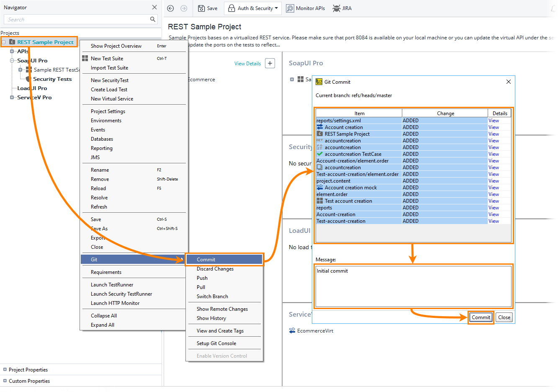The width and height of the screenshot is (558, 392).
Task: Open the Git submenu entry
Action: pos(133,260)
